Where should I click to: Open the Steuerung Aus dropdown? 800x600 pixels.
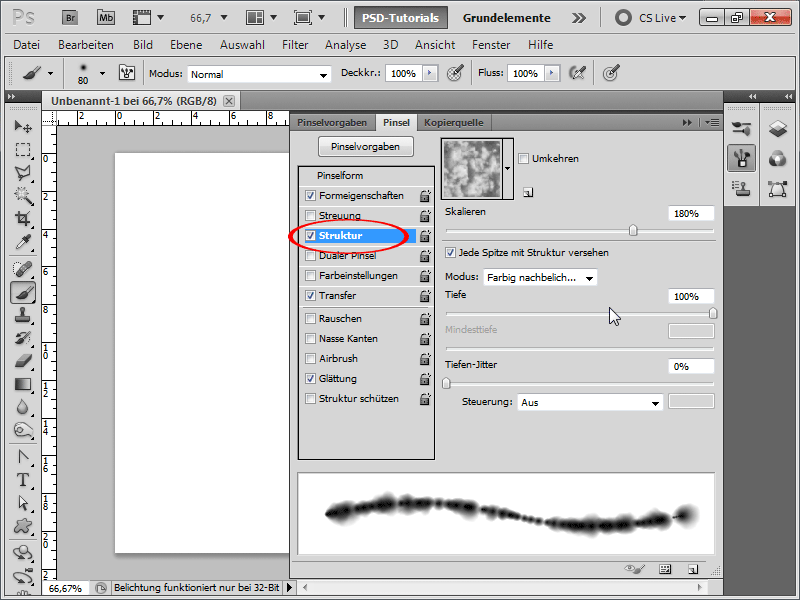point(590,403)
